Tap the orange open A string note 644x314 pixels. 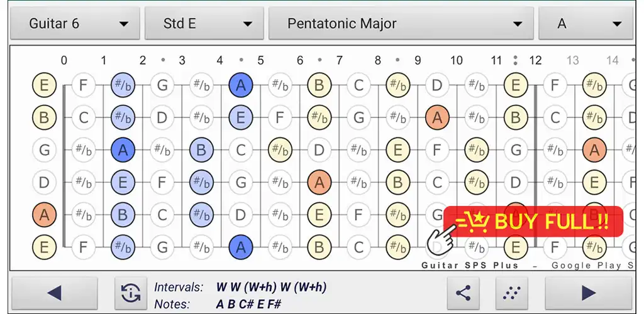coord(44,215)
